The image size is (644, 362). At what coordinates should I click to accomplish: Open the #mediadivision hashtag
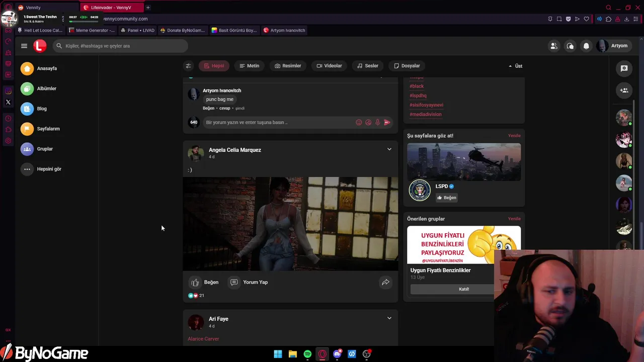click(x=426, y=115)
